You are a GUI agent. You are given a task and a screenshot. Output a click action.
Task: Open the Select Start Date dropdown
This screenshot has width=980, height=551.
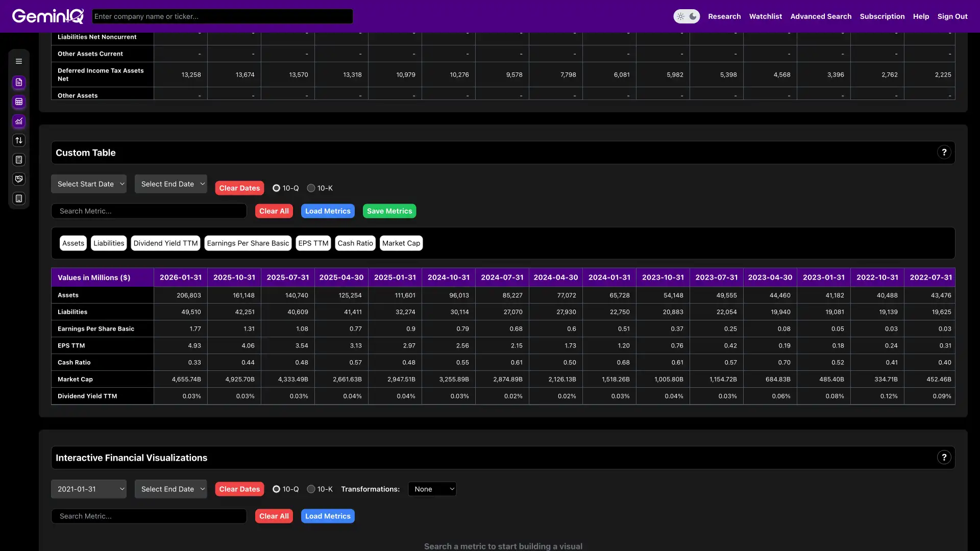tap(88, 183)
